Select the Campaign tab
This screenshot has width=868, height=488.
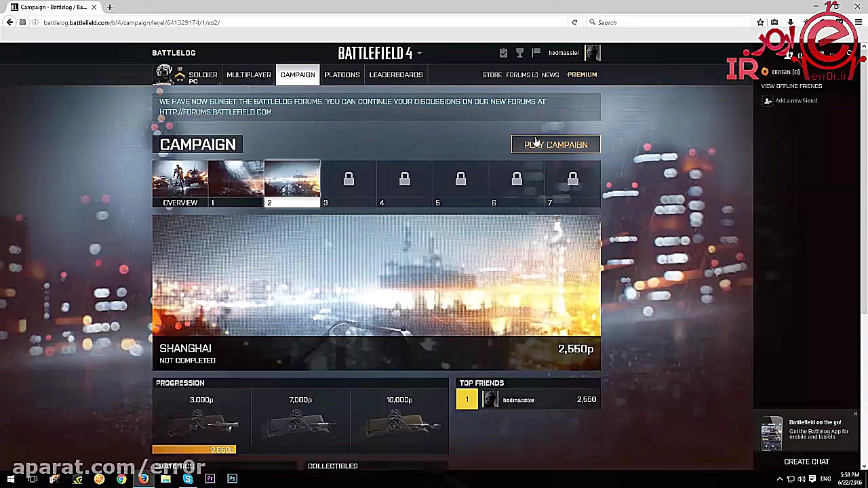point(298,75)
